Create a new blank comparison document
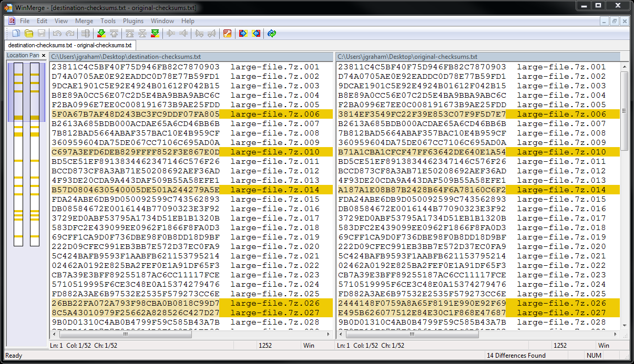 [x=16, y=34]
